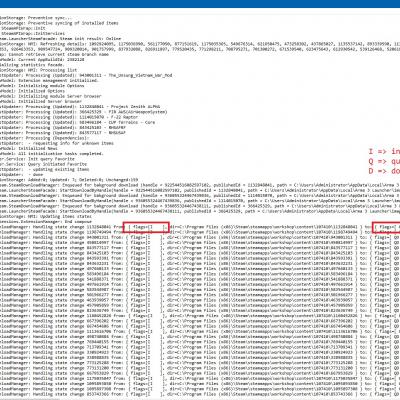Image resolution: width=400 pixels, height=400 pixels.
Task: Select the 'The_Unsung_Vietnam_War_Mod' text
Action: (x=140, y=75)
